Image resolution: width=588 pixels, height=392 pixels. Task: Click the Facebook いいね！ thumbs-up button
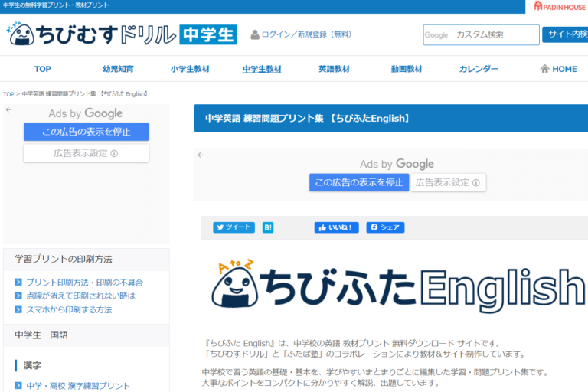click(336, 227)
